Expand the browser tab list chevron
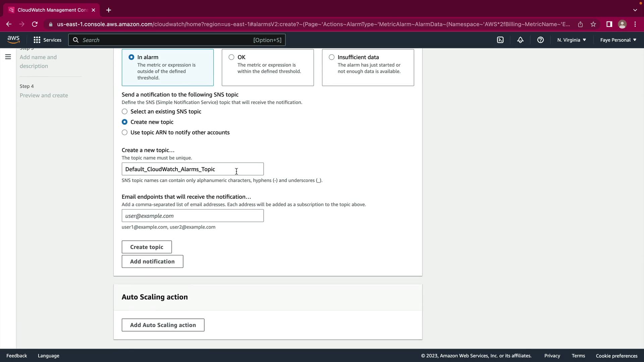 [x=635, y=10]
